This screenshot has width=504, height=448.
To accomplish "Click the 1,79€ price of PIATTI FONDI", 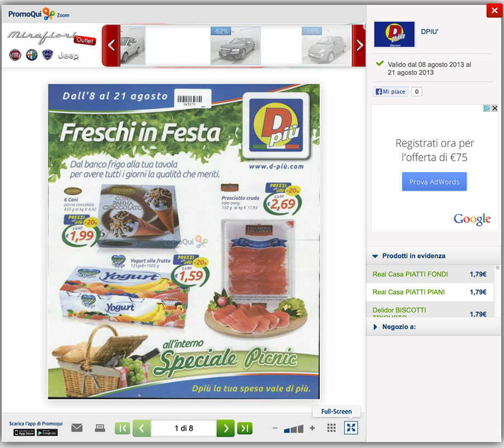I will 478,274.
